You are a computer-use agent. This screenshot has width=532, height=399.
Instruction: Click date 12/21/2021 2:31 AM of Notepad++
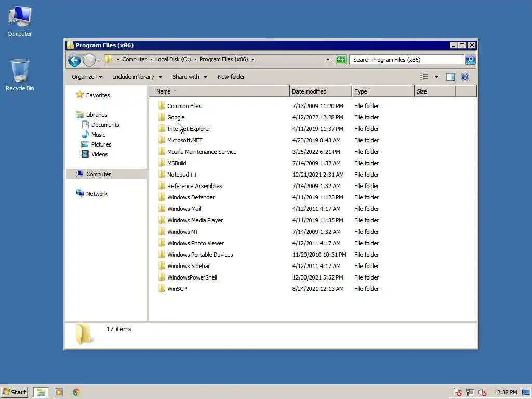point(318,175)
